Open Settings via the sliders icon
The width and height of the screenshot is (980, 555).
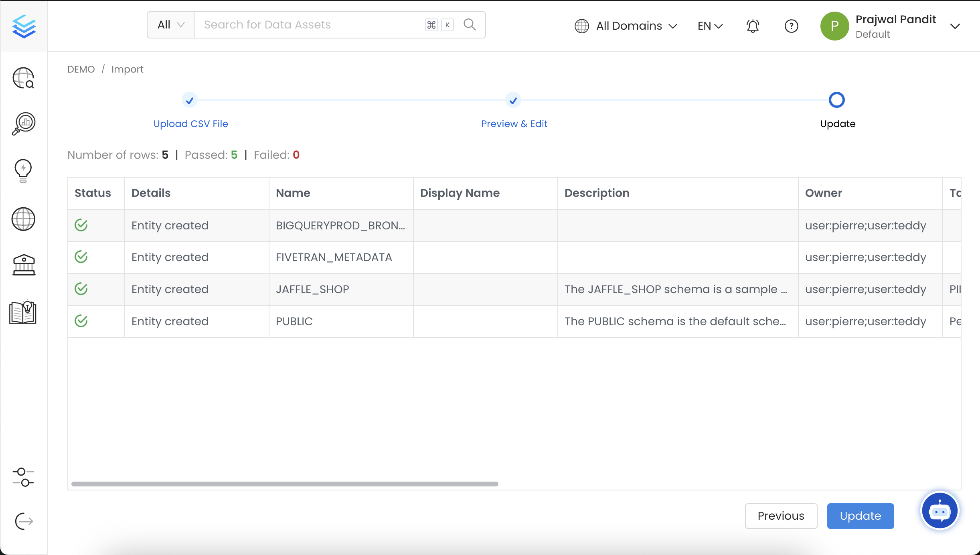pyautogui.click(x=23, y=477)
